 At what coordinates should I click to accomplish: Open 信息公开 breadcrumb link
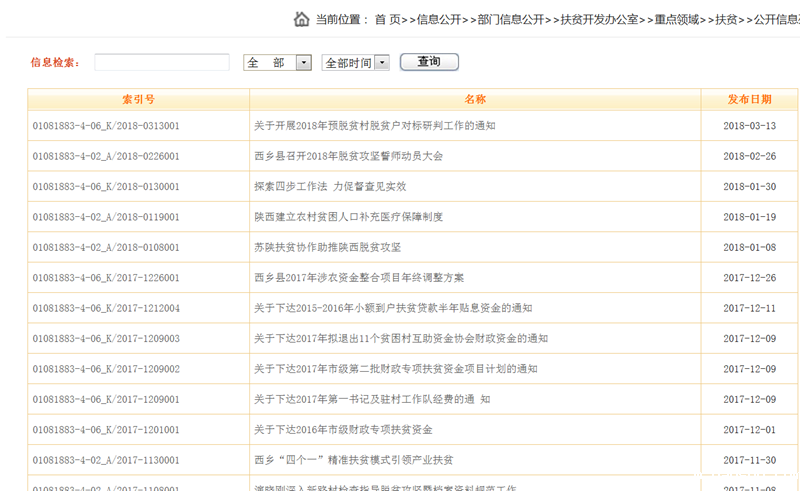pos(439,19)
